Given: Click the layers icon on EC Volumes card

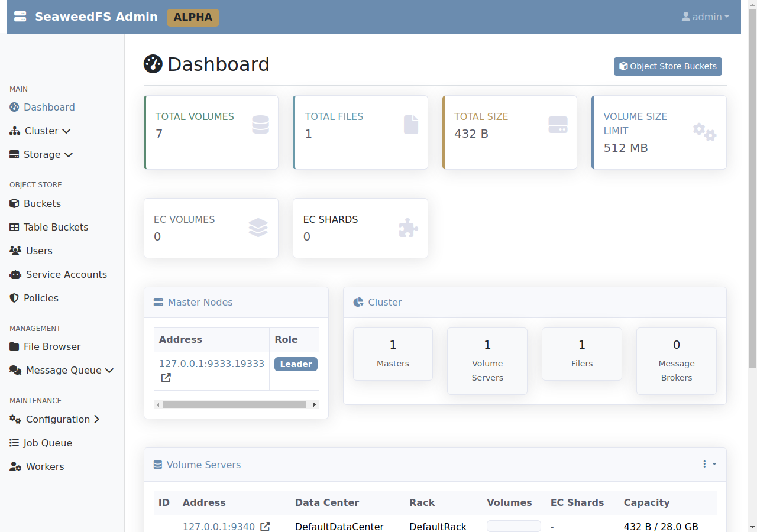Looking at the screenshot, I should [x=258, y=228].
